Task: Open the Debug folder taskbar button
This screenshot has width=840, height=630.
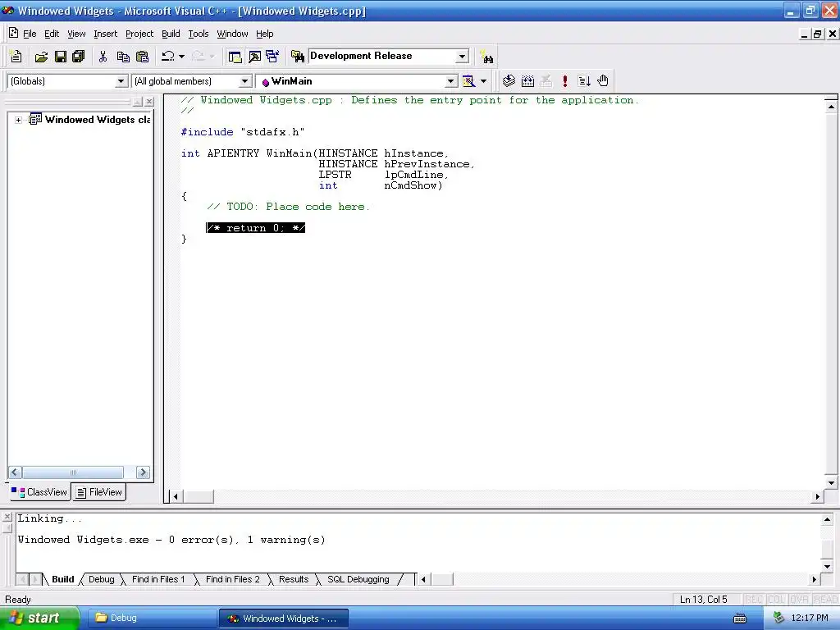Action: 151,618
